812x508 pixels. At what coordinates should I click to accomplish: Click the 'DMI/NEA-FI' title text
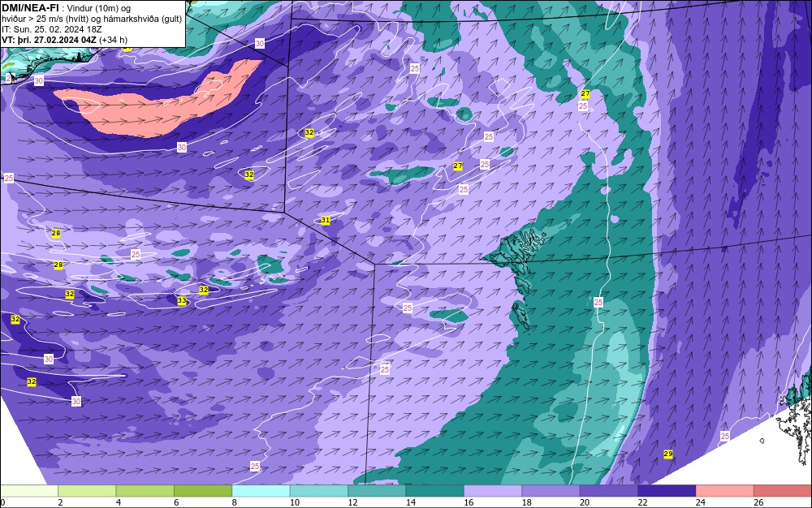click(30, 8)
